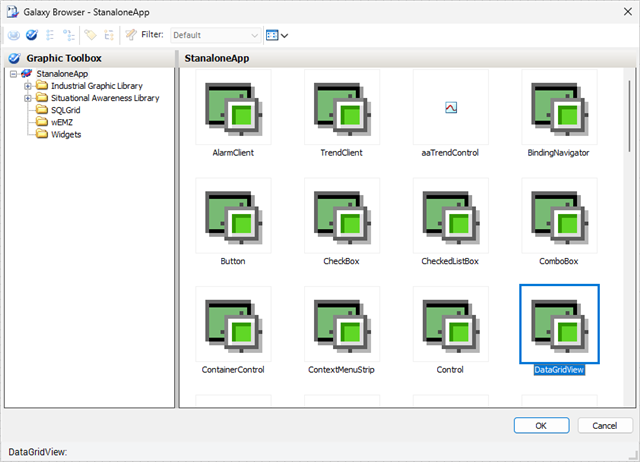Image resolution: width=640 pixels, height=462 pixels.
Task: Confirm selection with the OK button
Action: point(541,426)
